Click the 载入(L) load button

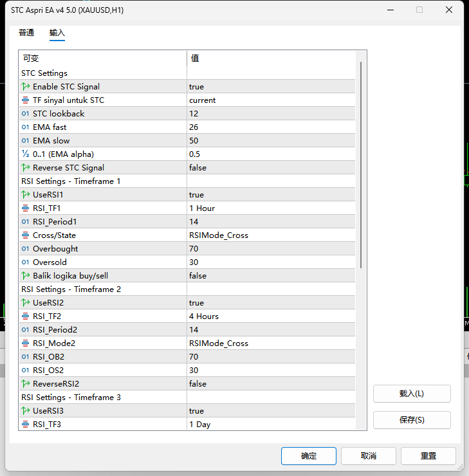412,394
